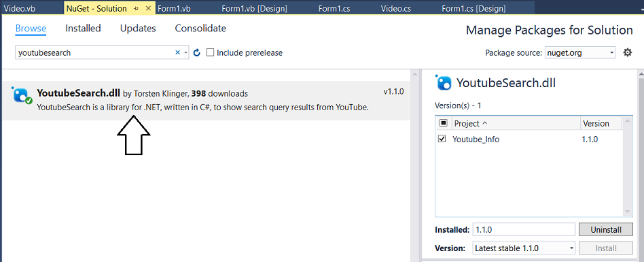Open NuGet settings gear
Screen dimensions: 644x262
[x=627, y=52]
